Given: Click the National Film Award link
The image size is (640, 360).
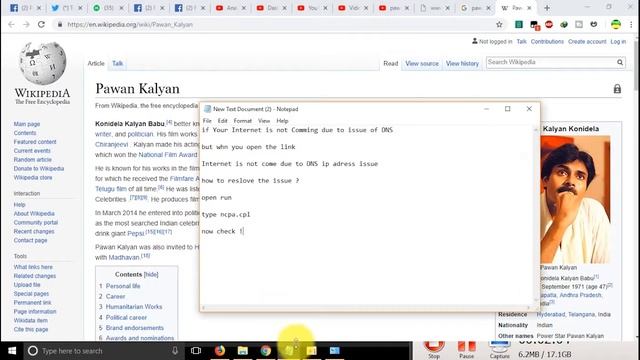Looking at the screenshot, I should (x=168, y=155).
